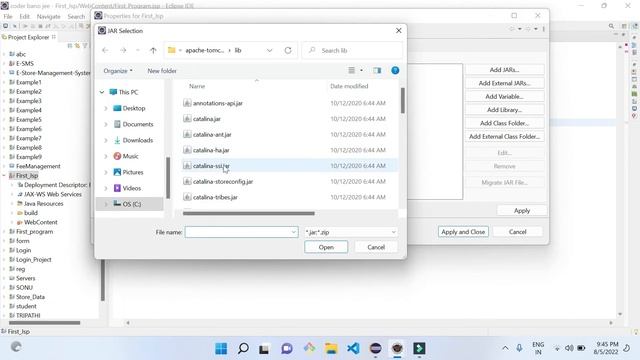Cancel the JAR Selection dialog
The image size is (640, 360).
376,247
